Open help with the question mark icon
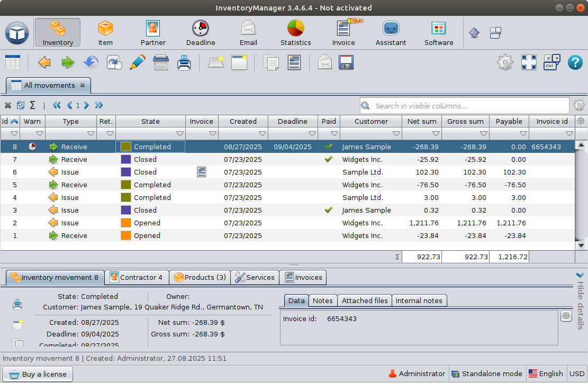This screenshot has width=588, height=383. 575,62
